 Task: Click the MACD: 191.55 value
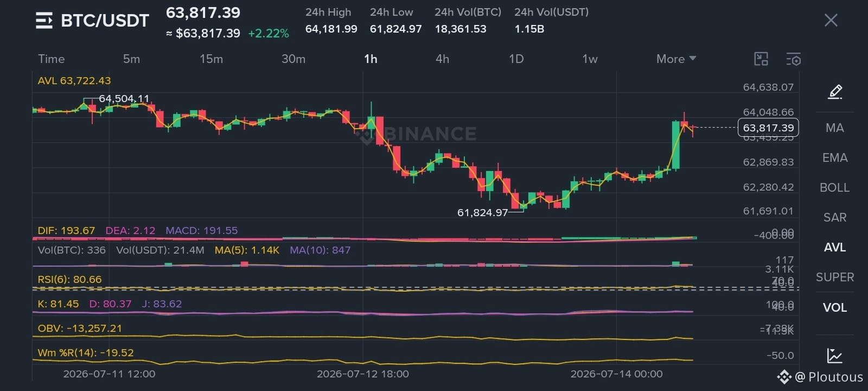coord(201,231)
